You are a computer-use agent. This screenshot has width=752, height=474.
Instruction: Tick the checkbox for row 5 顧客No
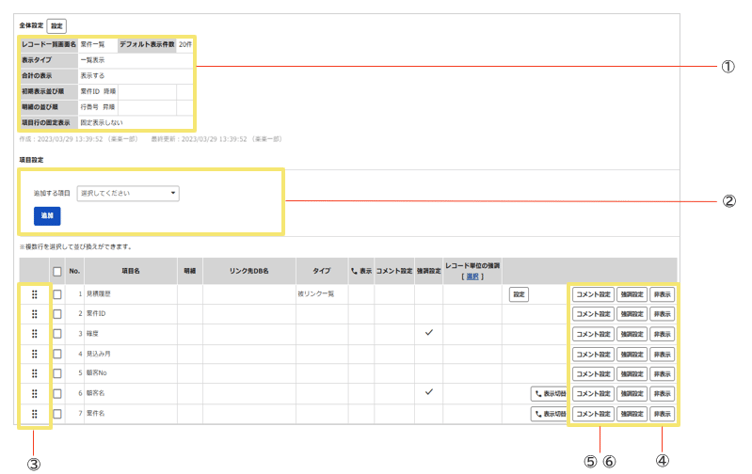tap(57, 373)
